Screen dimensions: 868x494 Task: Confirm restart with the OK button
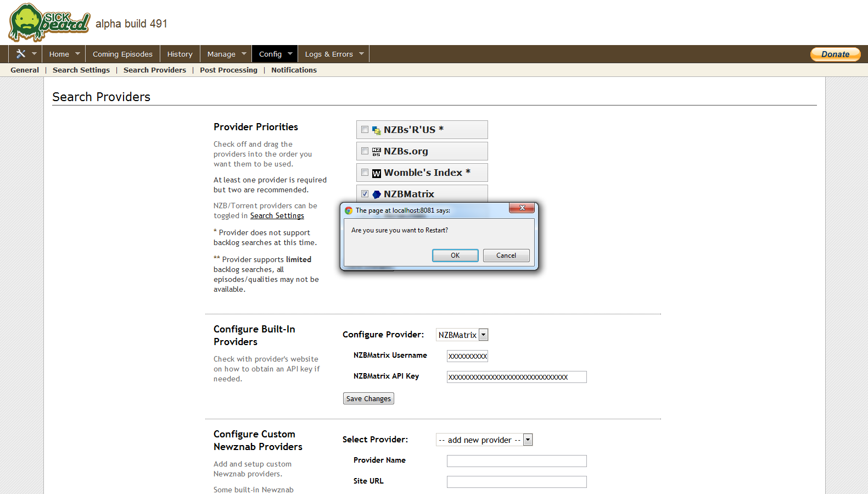coord(455,256)
